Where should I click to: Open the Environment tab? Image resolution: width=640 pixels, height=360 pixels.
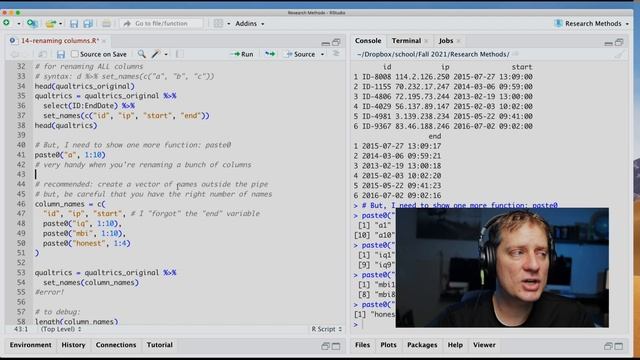31,345
